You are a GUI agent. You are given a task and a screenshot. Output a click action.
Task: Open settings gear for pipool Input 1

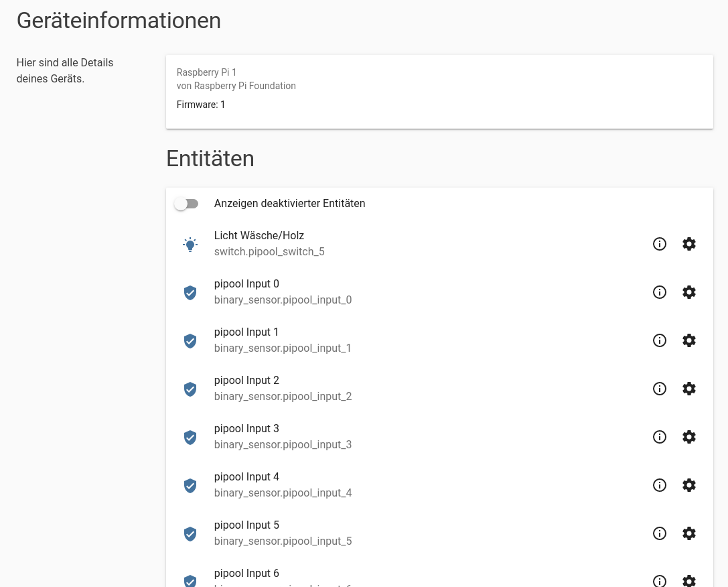[689, 340]
